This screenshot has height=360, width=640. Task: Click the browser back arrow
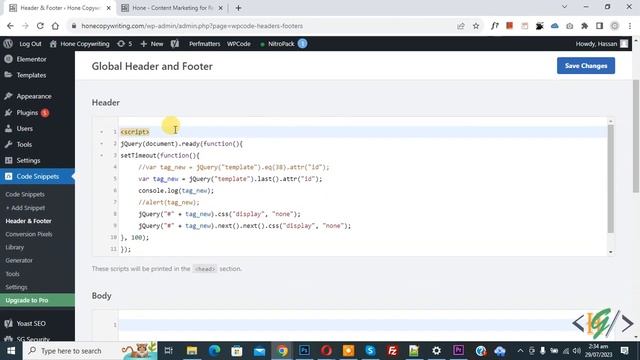(10, 26)
